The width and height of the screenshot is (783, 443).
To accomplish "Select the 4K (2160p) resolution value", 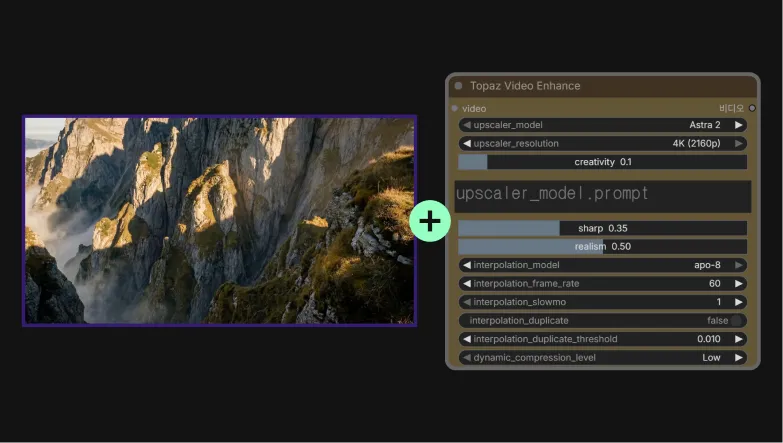I will coord(696,143).
